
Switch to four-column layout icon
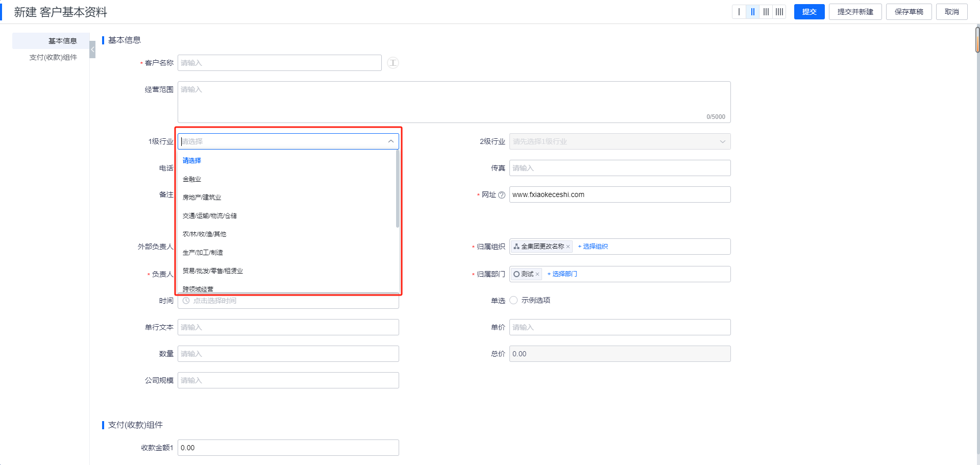coord(779,12)
